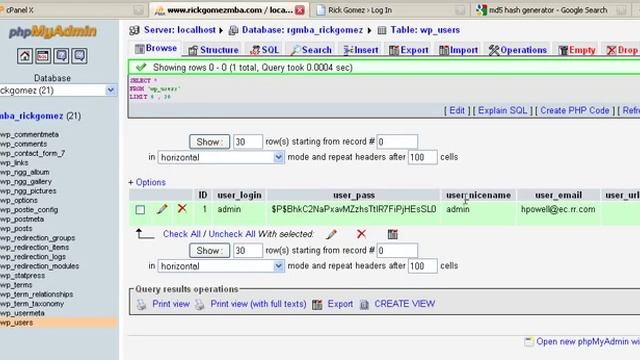
Task: Open phpMyAdmin documentation icon in sidebar
Action: [x=61, y=56]
